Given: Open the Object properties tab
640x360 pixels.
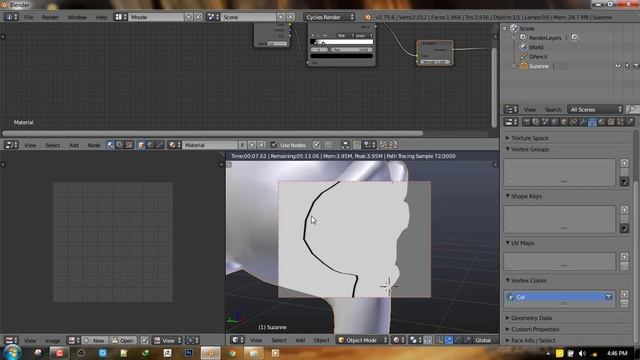Looking at the screenshot, I should 564,122.
